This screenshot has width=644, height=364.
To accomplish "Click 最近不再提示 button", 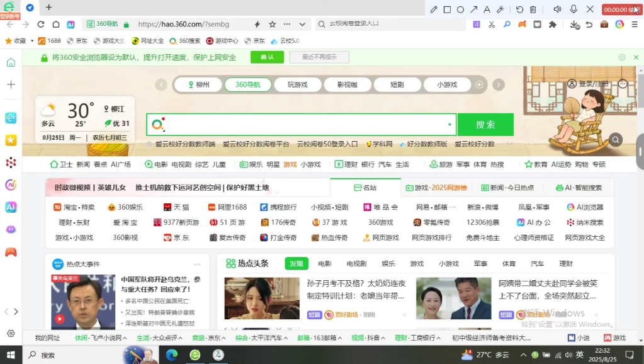I will pyautogui.click(x=319, y=57).
